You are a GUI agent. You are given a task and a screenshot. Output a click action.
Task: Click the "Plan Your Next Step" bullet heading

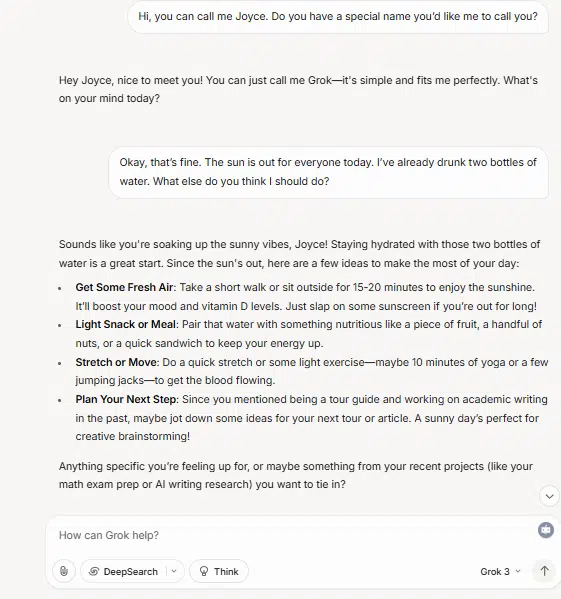[x=126, y=399]
